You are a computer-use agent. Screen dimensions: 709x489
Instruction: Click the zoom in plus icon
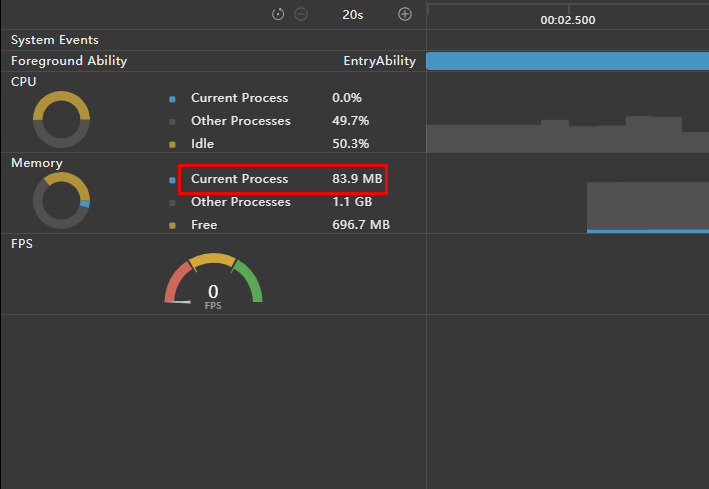pos(405,14)
